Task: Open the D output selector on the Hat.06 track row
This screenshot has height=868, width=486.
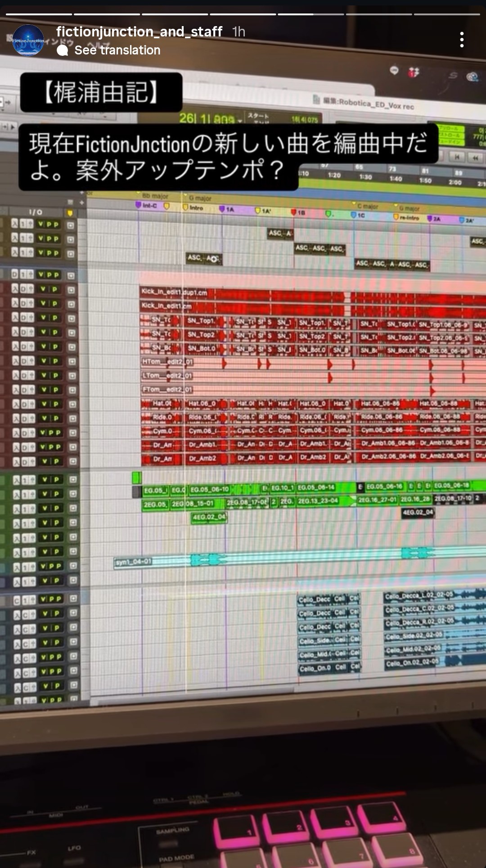Action: click(x=24, y=405)
